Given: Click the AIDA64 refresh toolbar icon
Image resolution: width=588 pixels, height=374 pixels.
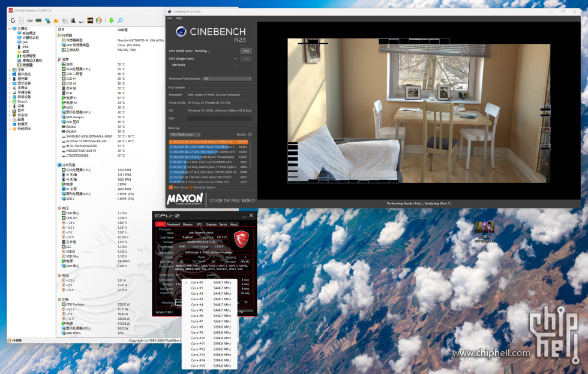Looking at the screenshot, I should pyautogui.click(x=13, y=20).
